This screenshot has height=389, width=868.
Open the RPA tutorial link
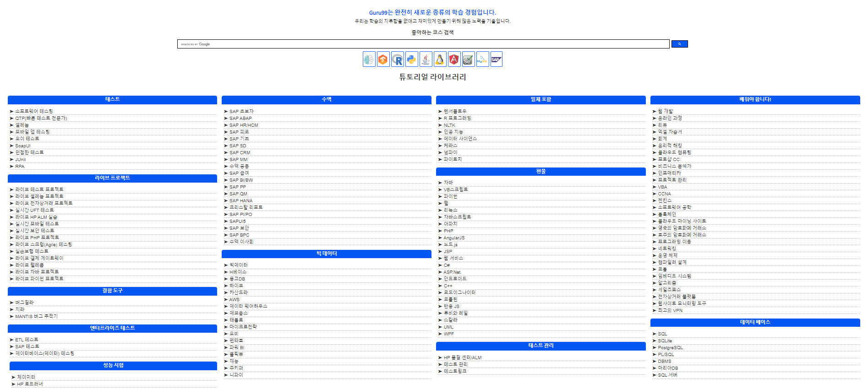(20, 167)
